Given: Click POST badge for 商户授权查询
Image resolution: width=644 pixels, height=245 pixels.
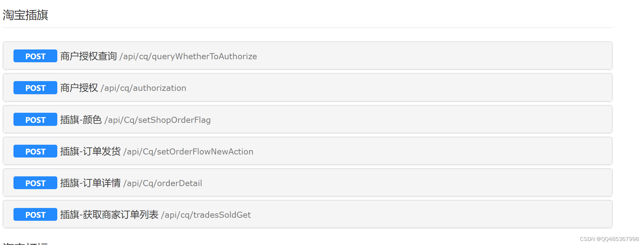Looking at the screenshot, I should coord(35,56).
